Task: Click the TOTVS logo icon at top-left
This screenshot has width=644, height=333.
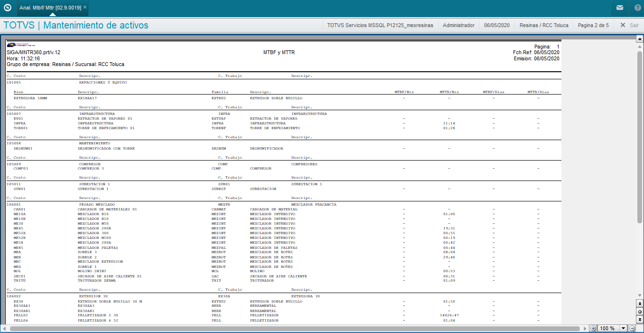Action: (7, 8)
